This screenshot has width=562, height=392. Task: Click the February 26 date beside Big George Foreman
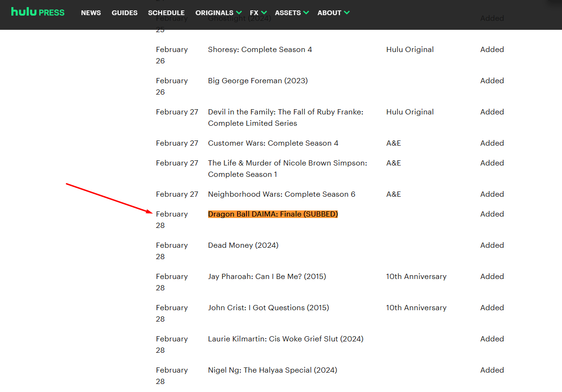pyautogui.click(x=172, y=87)
